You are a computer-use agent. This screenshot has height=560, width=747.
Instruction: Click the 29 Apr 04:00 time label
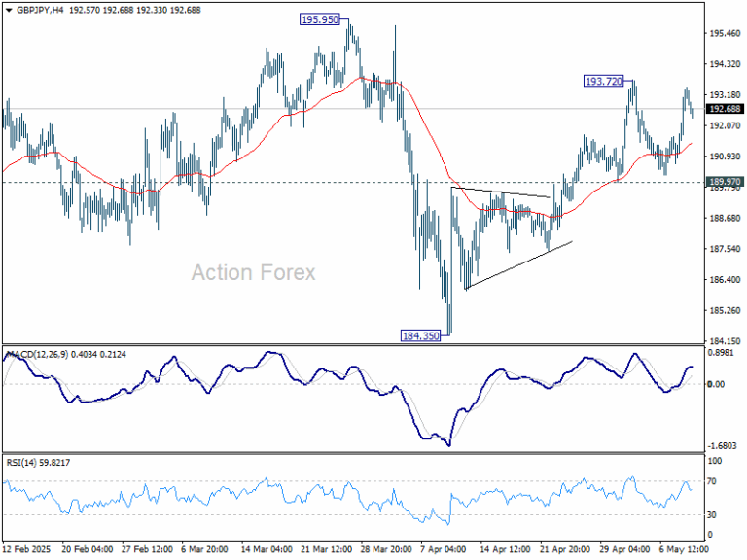(x=625, y=549)
